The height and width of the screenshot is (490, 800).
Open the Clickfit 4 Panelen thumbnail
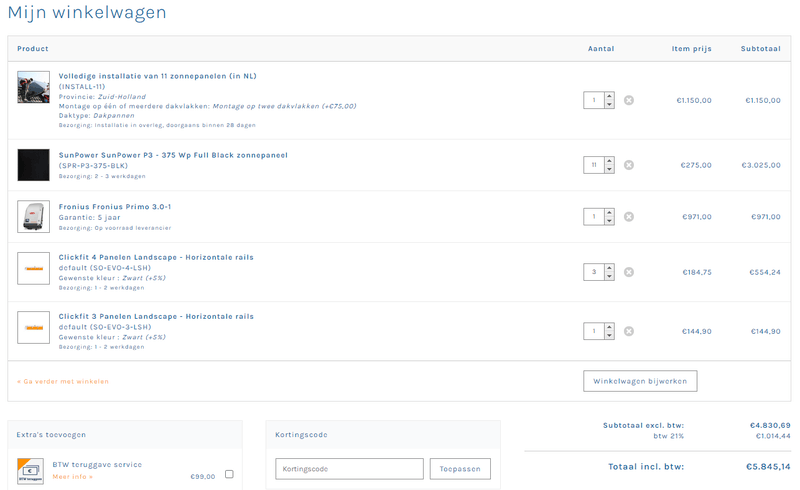tap(34, 268)
